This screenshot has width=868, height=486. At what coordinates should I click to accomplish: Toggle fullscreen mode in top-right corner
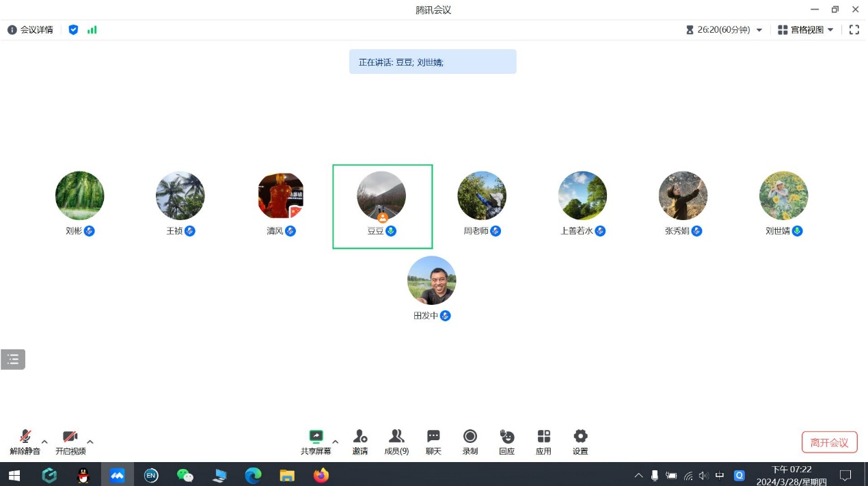pos(854,30)
